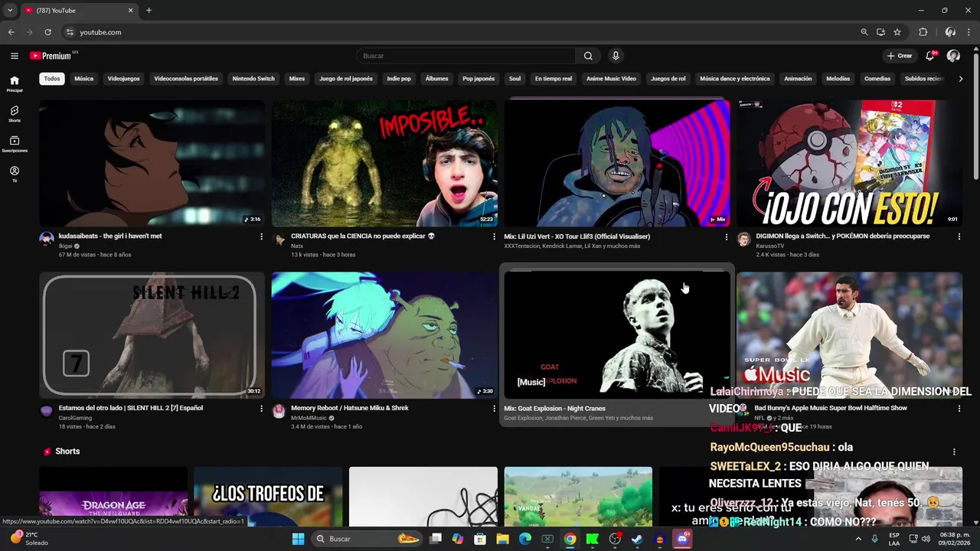980x551 pixels.
Task: Open Shorts in the sidebar
Action: tap(14, 114)
